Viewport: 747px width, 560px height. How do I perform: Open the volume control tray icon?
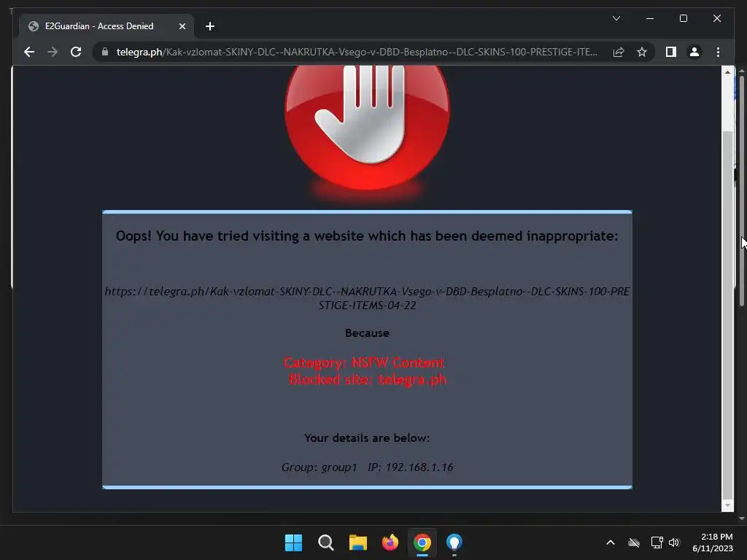coord(673,542)
